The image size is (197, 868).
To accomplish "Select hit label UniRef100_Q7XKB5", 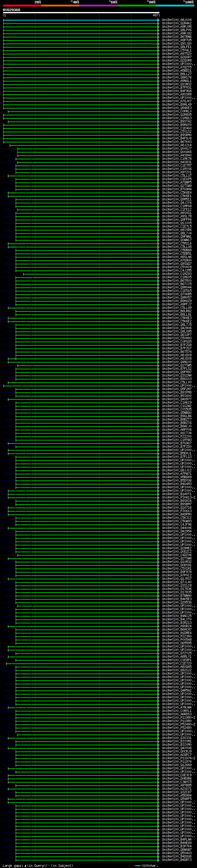I will click(x=177, y=294).
